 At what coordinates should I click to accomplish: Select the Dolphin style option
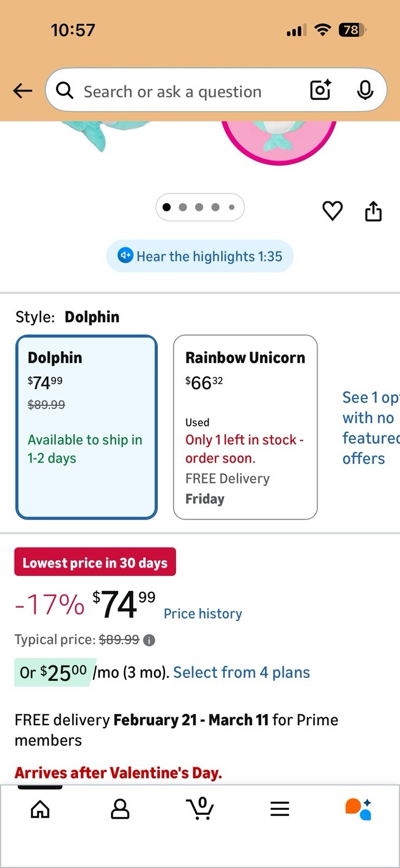pos(87,427)
